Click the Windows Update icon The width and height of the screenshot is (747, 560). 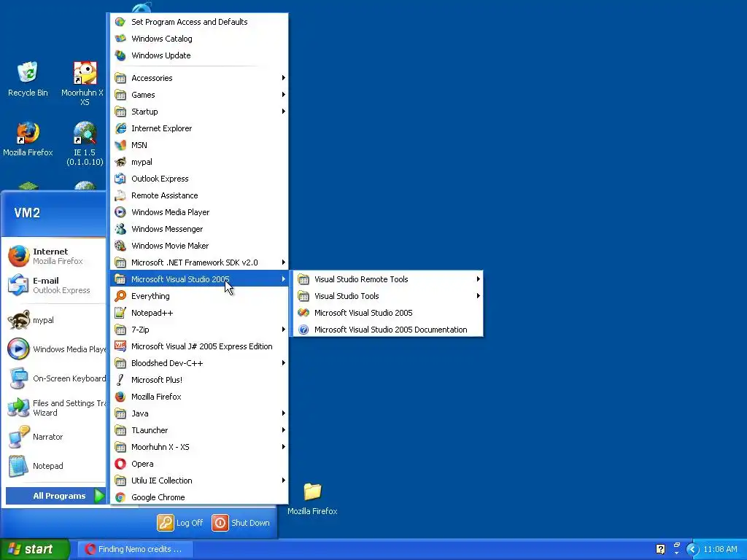[120, 55]
